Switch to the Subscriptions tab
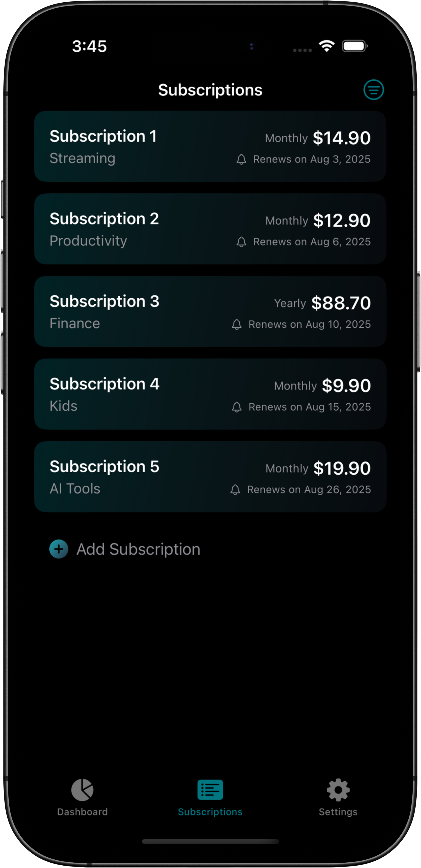Viewport: 421px width, 868px height. pos(210,797)
